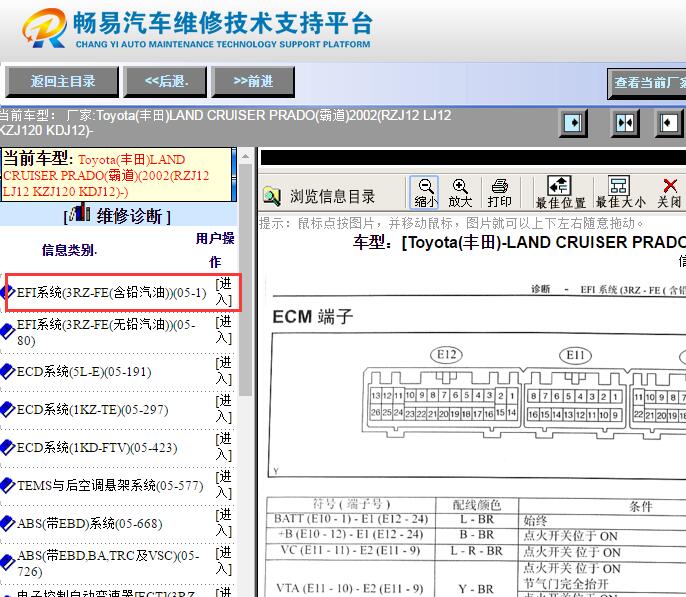The height and width of the screenshot is (597, 686).
Task: Click the 返回主目录 button
Action: click(x=62, y=81)
